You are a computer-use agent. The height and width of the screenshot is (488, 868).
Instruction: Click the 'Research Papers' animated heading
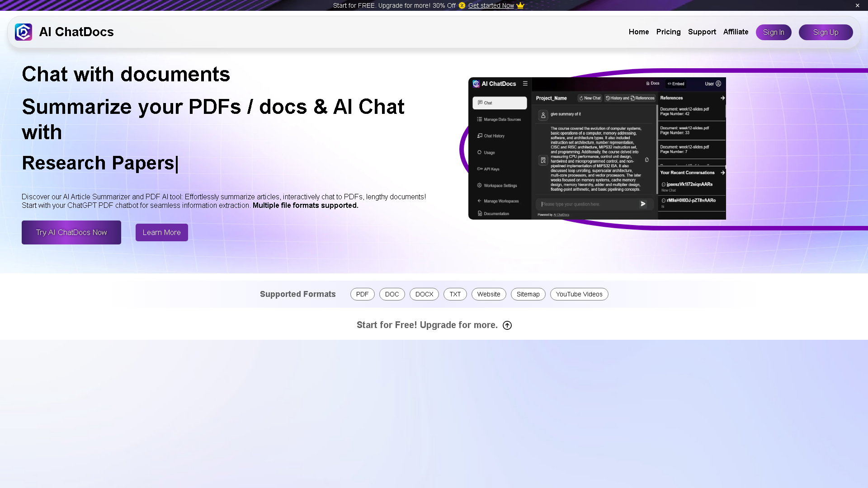[98, 163]
